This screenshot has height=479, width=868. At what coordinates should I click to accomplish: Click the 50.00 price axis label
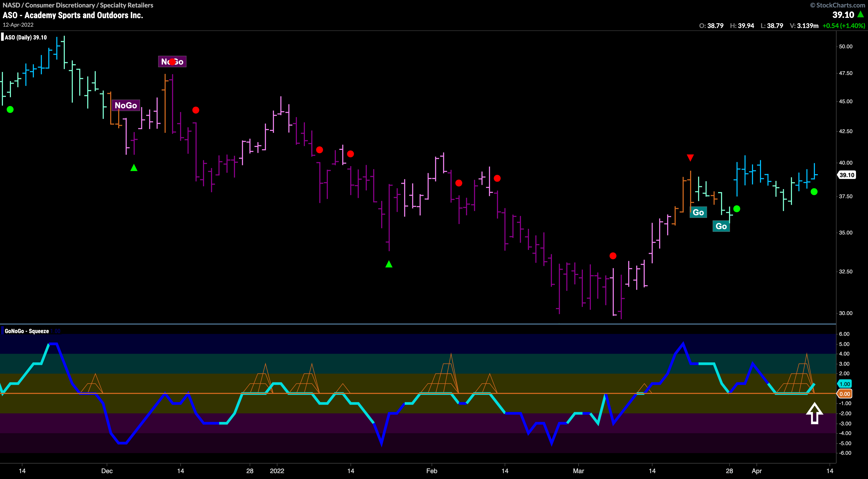[x=845, y=46]
